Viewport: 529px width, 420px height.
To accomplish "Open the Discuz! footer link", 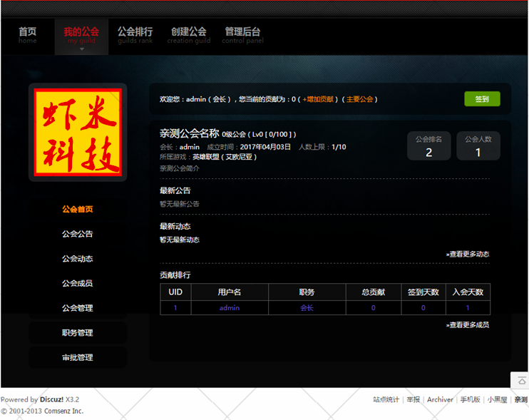I will 51,399.
